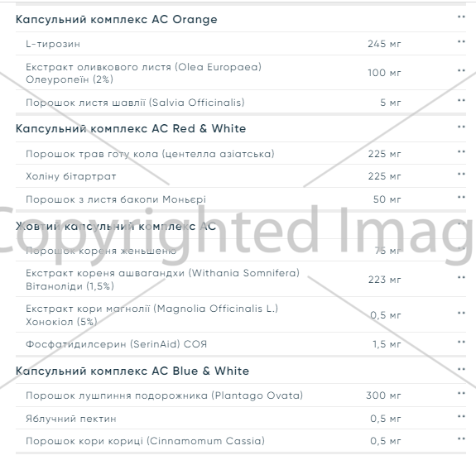Image resolution: width=476 pixels, height=460 pixels.
Task: Click the Порошок кори кориці ingredient text
Action: (x=145, y=441)
